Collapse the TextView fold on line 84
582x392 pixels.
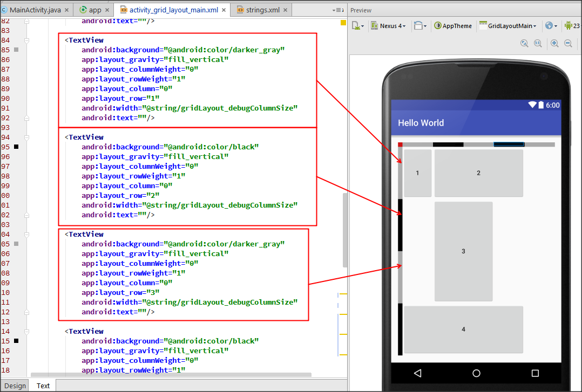coord(27,40)
